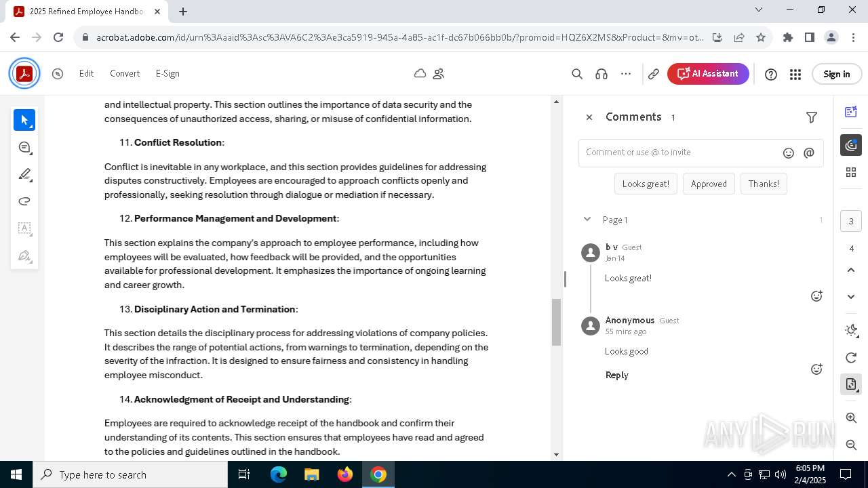Open the document properties icon in right rail
The width and height of the screenshot is (868, 488).
tap(851, 384)
